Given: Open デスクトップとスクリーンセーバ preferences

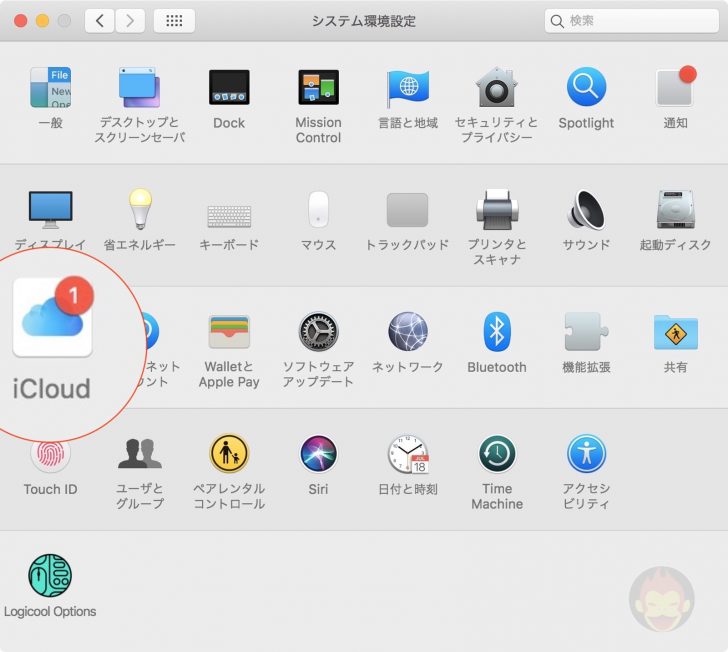Looking at the screenshot, I should tap(139, 87).
